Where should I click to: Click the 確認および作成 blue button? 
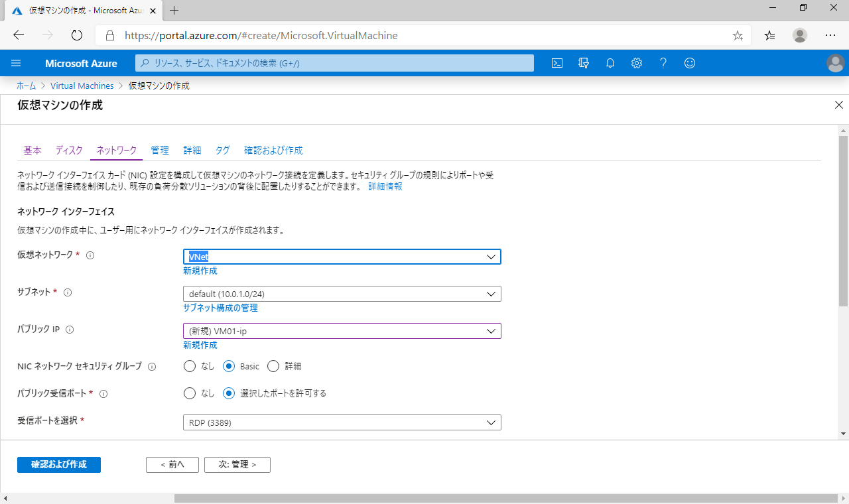click(59, 464)
